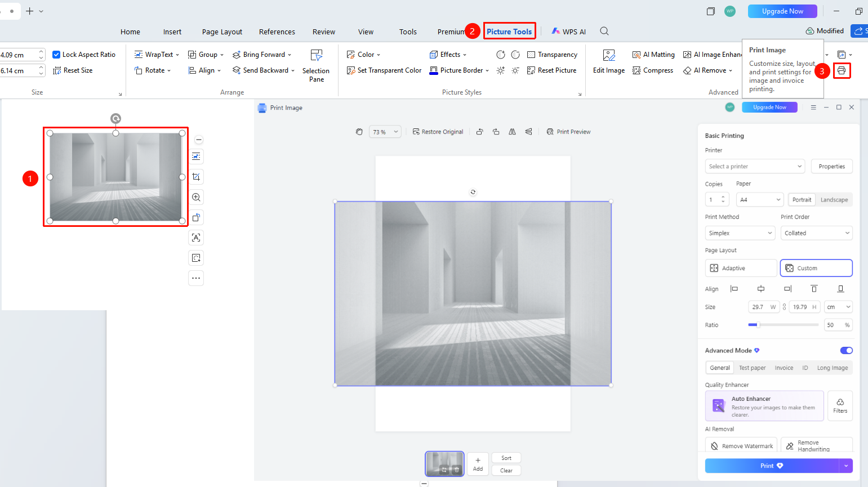Click Restore Original in Print Image
The image size is (868, 487).
coord(438,132)
